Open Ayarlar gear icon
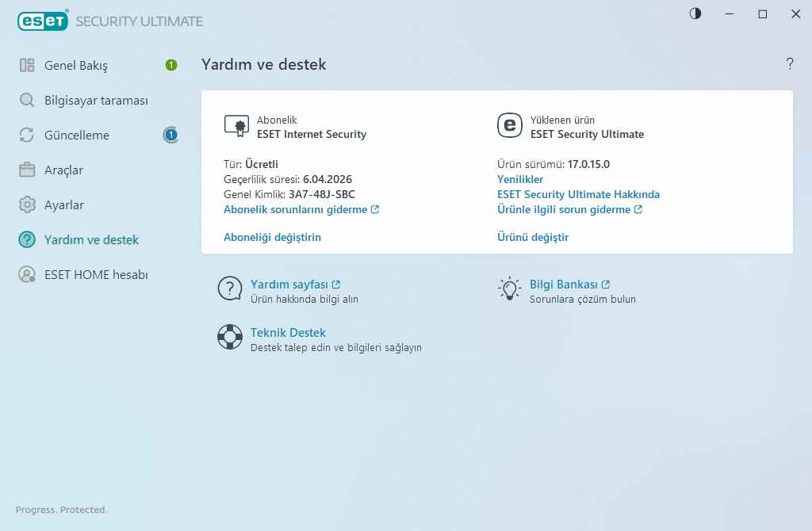The width and height of the screenshot is (812, 531). coord(27,204)
